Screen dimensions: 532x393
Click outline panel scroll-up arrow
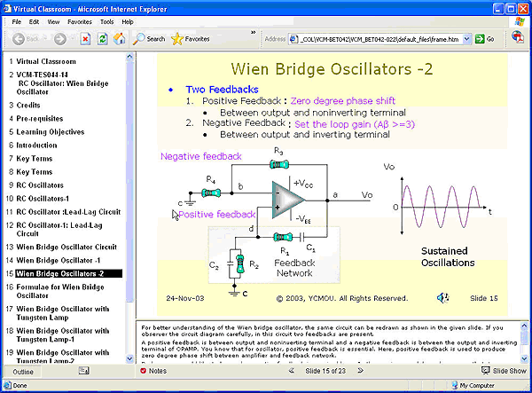129,57
